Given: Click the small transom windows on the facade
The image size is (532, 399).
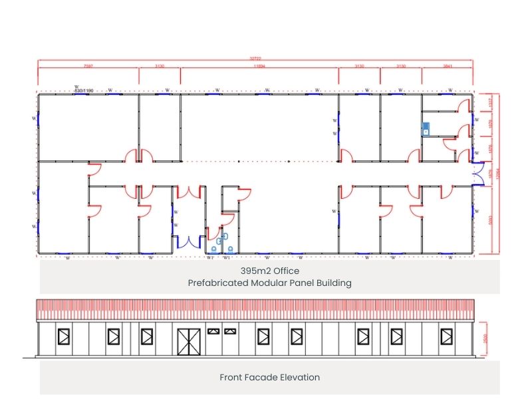Looking at the screenshot, I should (x=222, y=331).
